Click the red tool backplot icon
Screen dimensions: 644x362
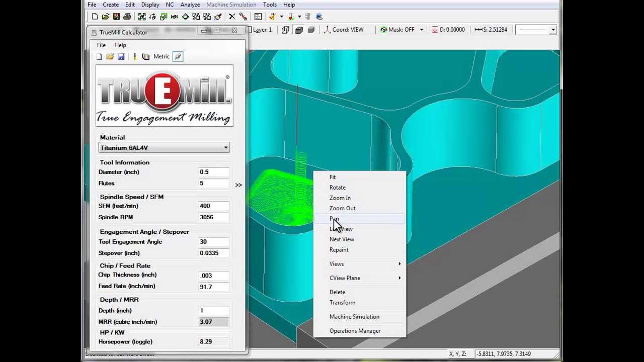click(x=290, y=17)
